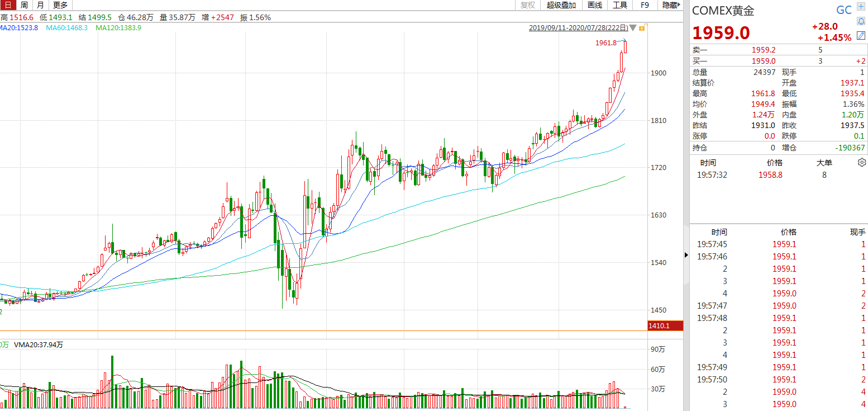
Task: Open 更多 period options
Action: [x=60, y=5]
